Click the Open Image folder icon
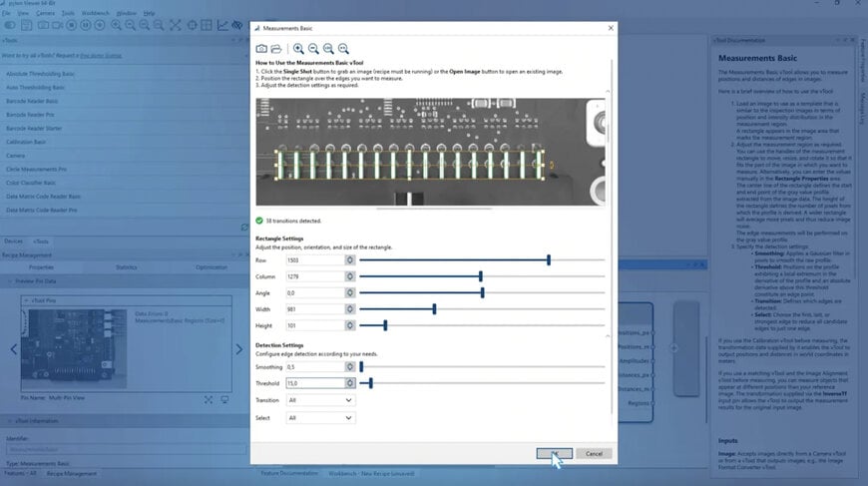The height and width of the screenshot is (486, 868). (275, 48)
